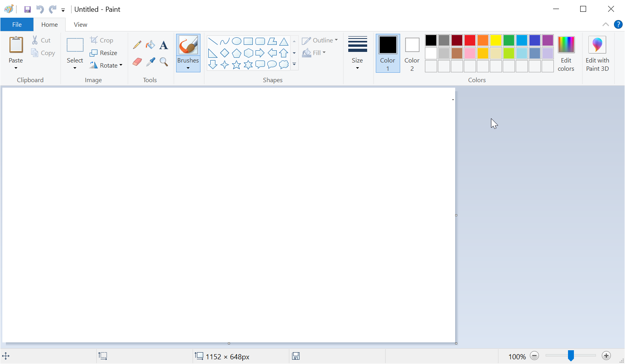Choose the Right triangle shape
Screen dimensions: 625x364
coord(213,53)
